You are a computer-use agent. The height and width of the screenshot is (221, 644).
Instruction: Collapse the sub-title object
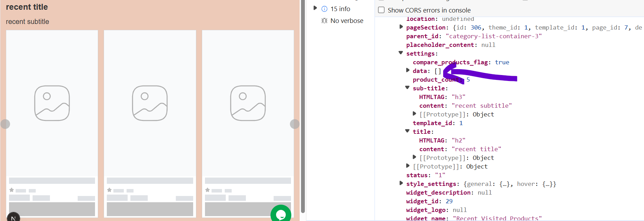click(407, 88)
